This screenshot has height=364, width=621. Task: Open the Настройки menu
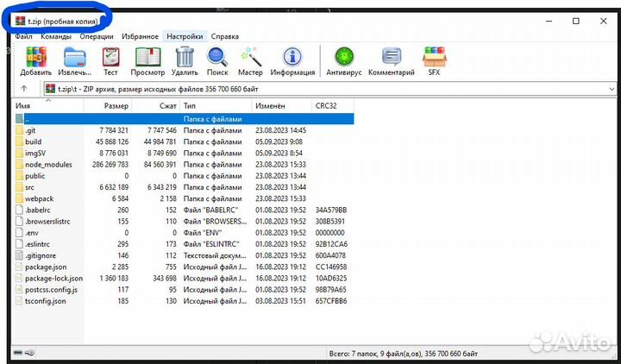185,36
